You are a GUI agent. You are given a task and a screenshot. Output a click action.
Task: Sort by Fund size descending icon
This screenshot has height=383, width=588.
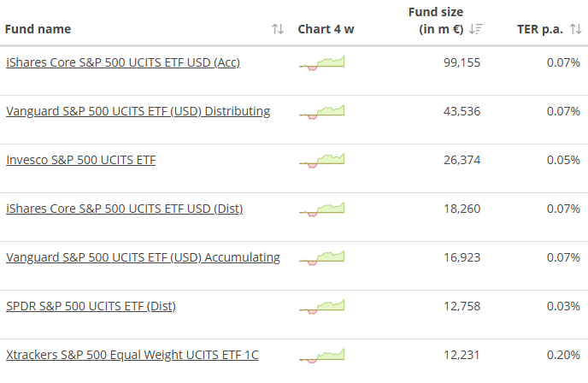476,29
